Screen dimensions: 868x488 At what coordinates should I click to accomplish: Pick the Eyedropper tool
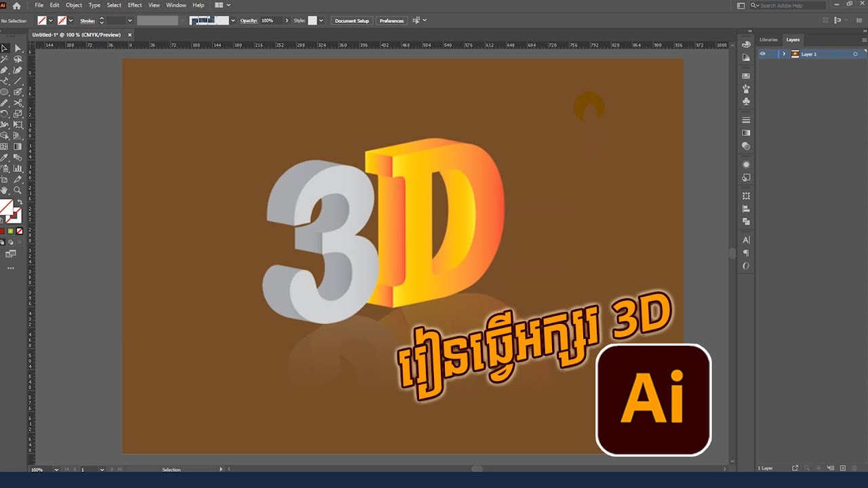[4, 157]
